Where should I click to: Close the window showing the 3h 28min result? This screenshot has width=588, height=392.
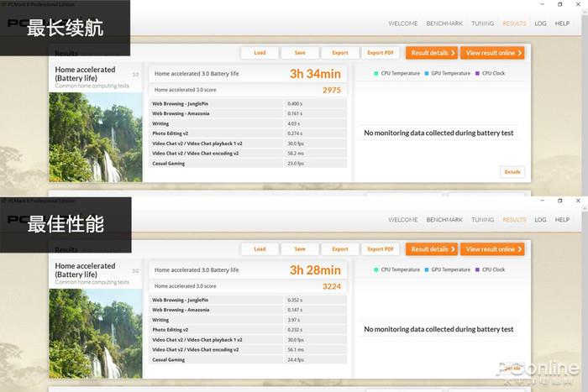578,201
